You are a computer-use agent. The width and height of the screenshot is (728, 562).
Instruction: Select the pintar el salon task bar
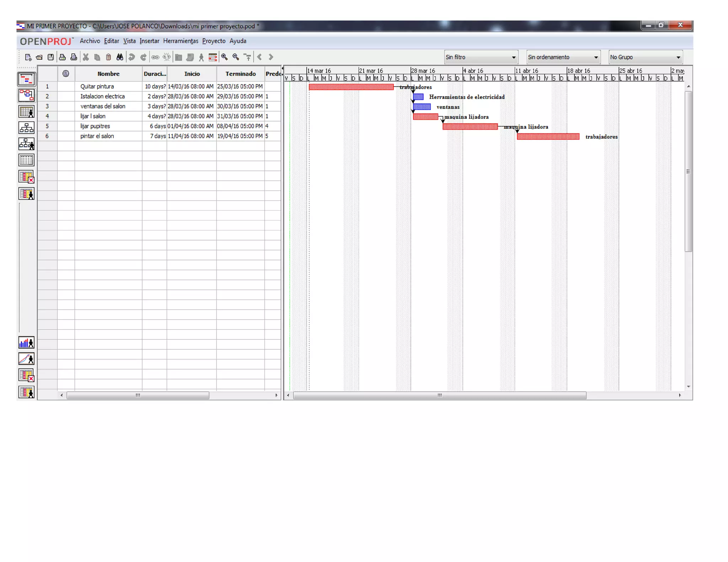548,137
